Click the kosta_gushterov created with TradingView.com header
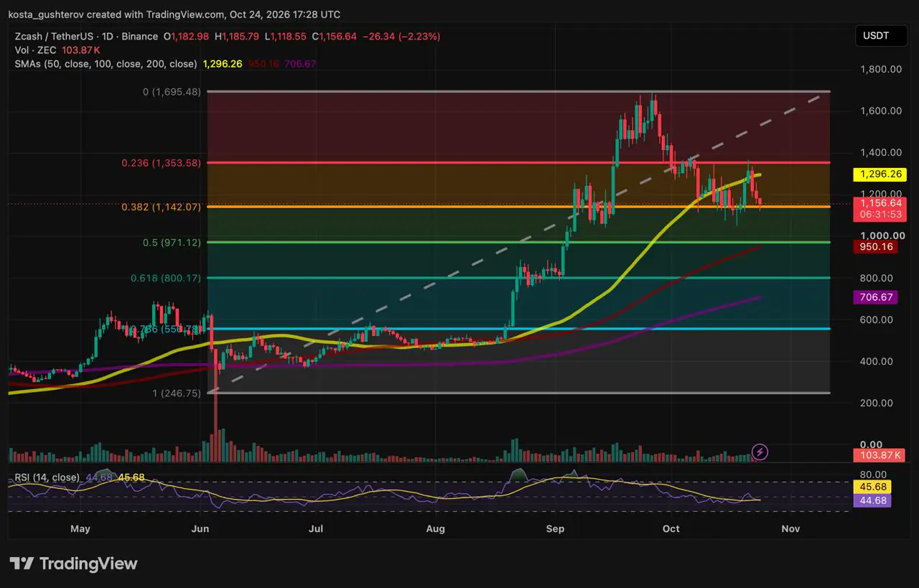 pos(174,14)
